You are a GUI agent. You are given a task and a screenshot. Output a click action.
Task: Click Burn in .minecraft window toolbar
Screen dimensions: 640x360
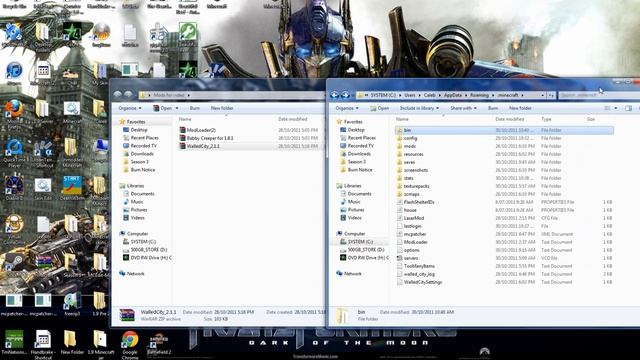493,108
